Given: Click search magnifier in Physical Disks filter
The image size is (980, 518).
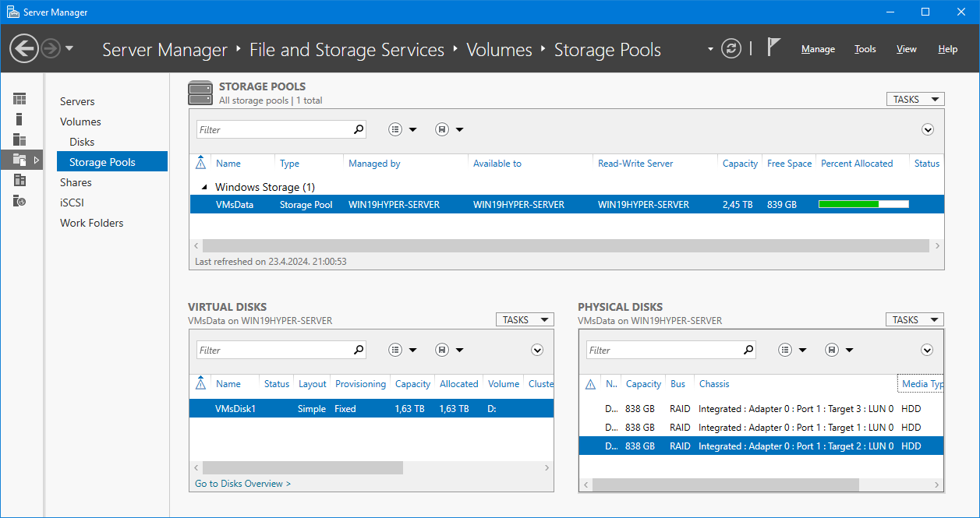Looking at the screenshot, I should 748,350.
